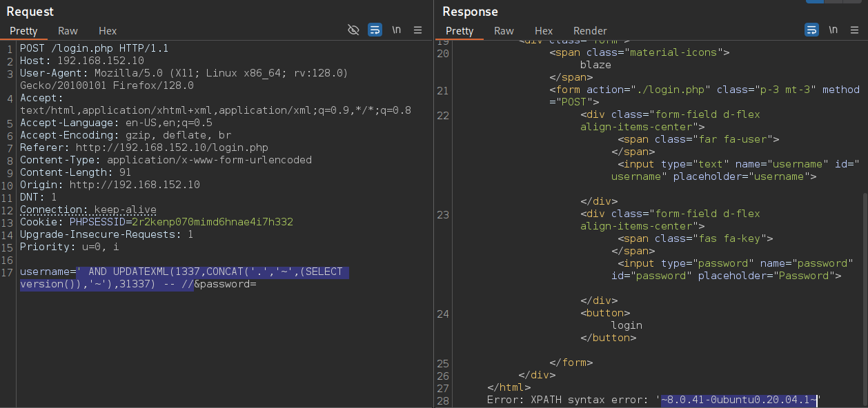
Task: Click the 'Origin: http://192.168.152.10' header
Action: tap(110, 185)
